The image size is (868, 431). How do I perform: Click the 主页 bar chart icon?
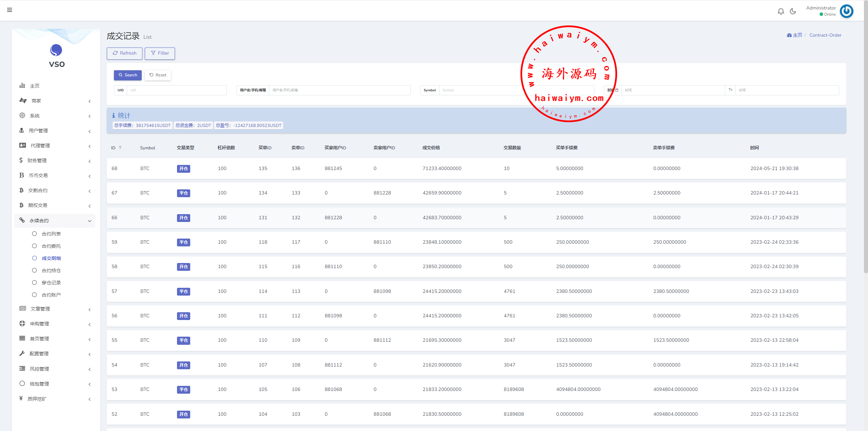(22, 86)
